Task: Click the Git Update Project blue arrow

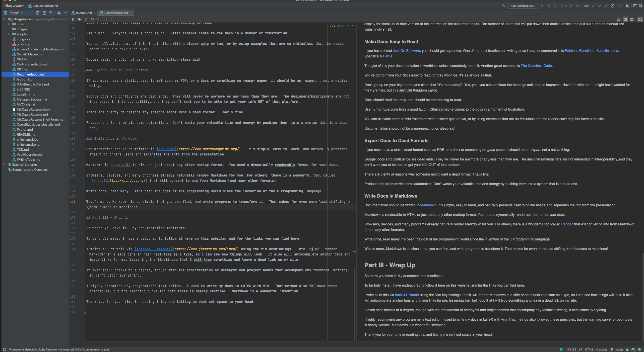Action: pos(593,6)
